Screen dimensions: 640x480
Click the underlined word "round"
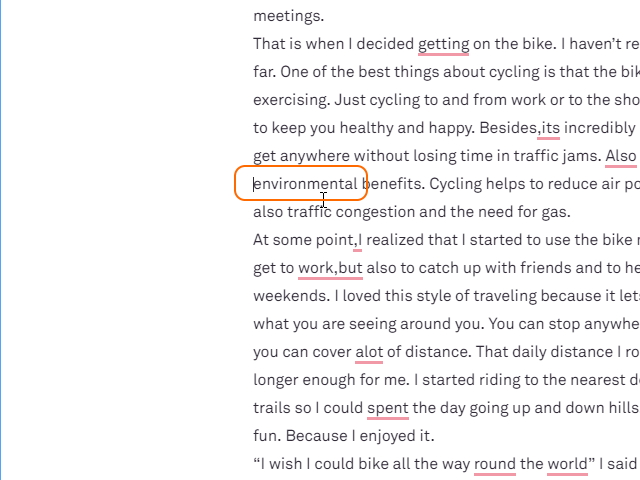tap(494, 464)
